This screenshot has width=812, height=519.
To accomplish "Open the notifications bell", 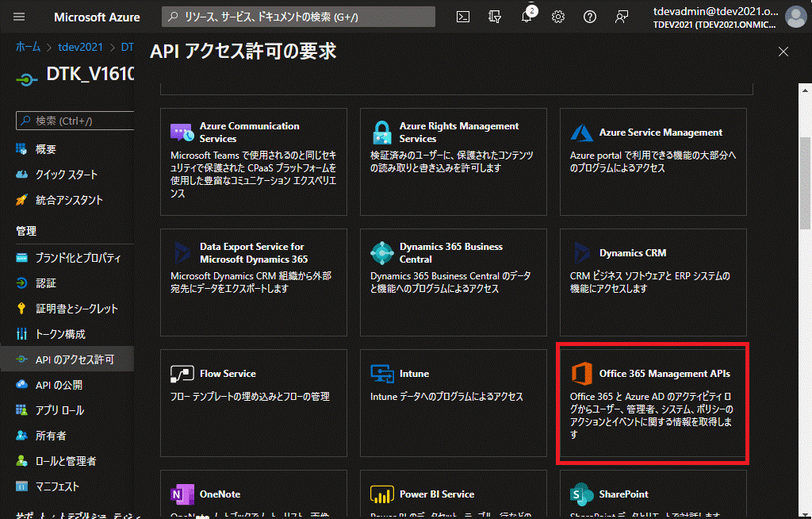I will pos(527,17).
